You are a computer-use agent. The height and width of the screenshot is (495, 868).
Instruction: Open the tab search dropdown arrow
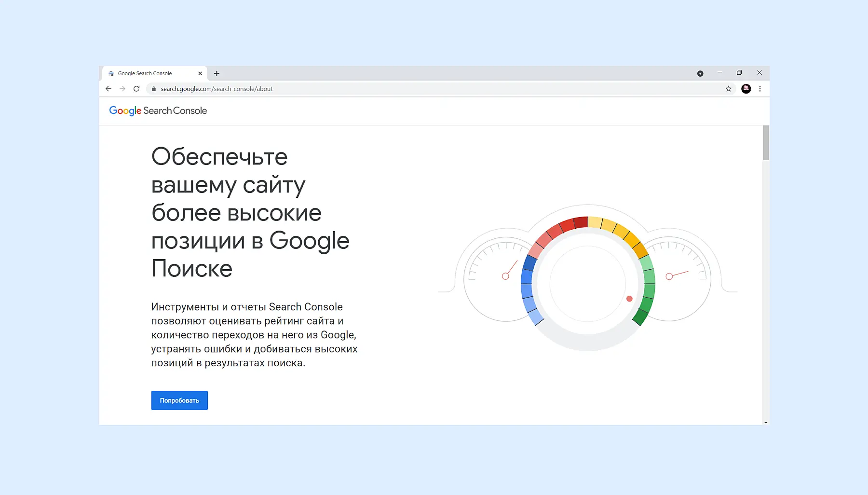pos(700,73)
